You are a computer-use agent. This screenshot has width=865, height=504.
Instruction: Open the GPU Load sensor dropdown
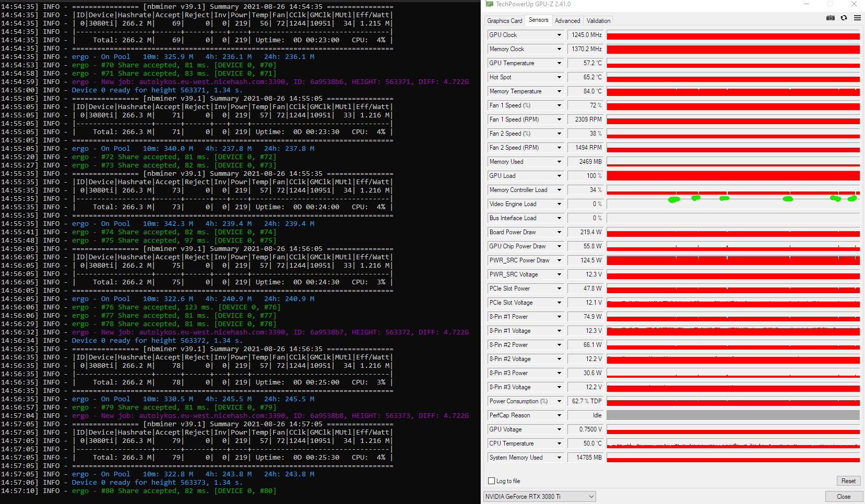559,176
